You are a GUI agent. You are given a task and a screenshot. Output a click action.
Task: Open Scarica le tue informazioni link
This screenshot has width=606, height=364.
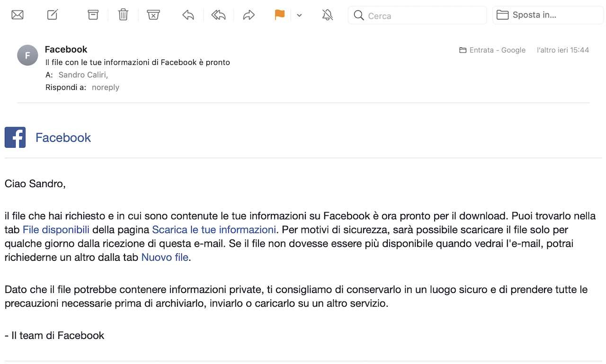(x=214, y=230)
